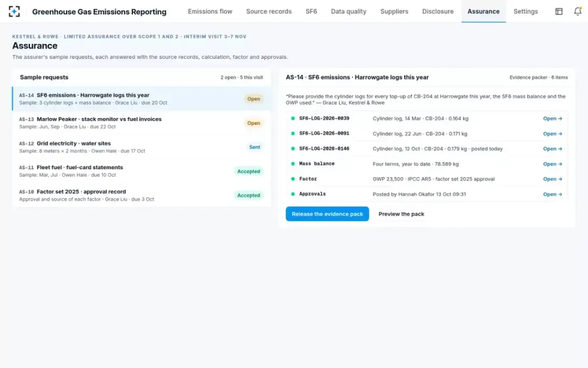
Task: Open cylinder log SF6-LOG-2026-0039
Action: (x=552, y=118)
